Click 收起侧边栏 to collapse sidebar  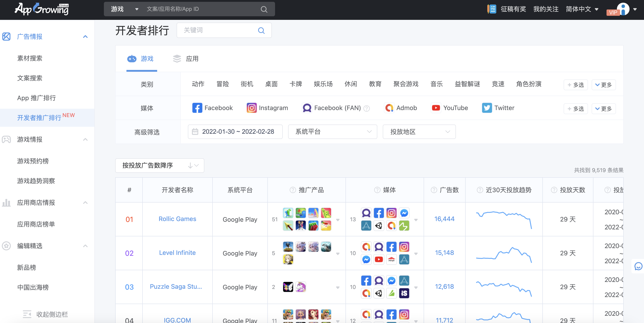pos(45,314)
